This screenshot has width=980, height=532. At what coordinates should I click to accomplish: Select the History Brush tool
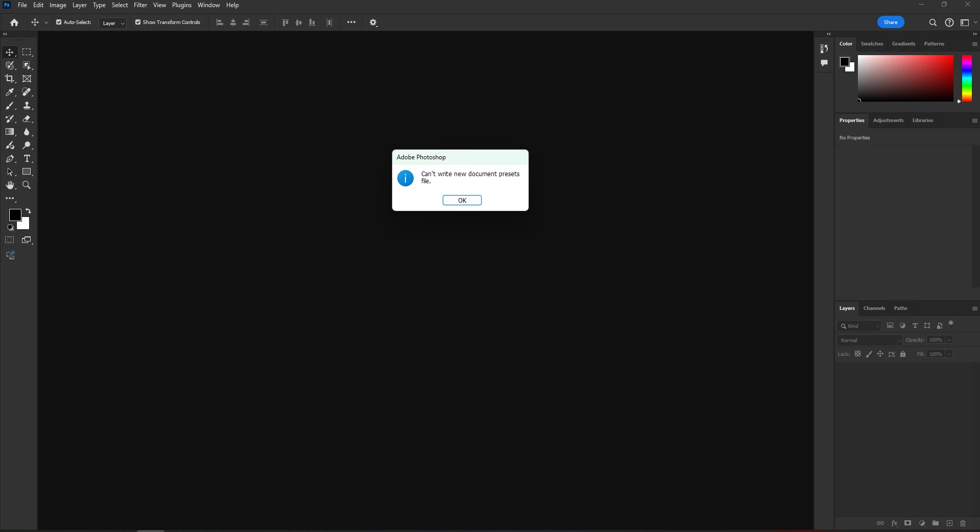[x=10, y=118]
